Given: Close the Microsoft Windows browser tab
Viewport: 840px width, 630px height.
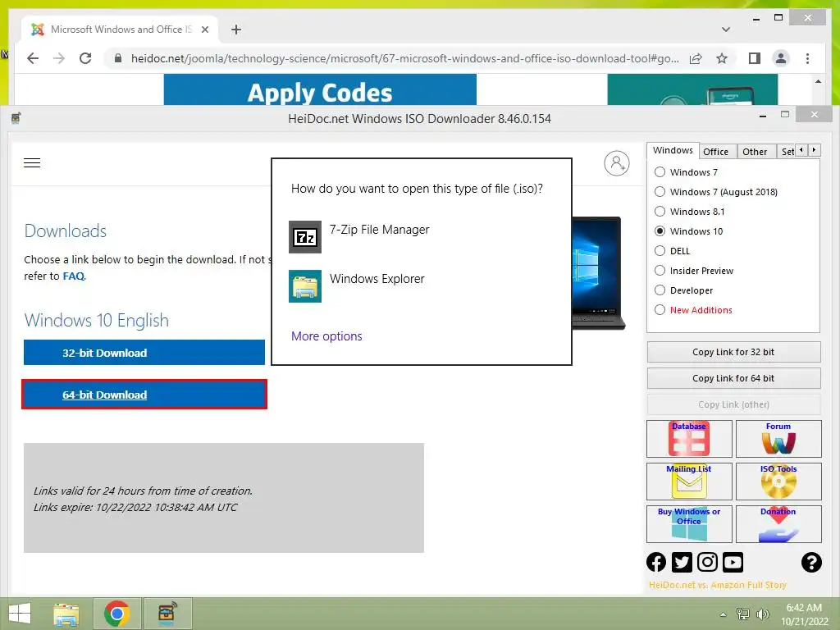Looking at the screenshot, I should 204,30.
